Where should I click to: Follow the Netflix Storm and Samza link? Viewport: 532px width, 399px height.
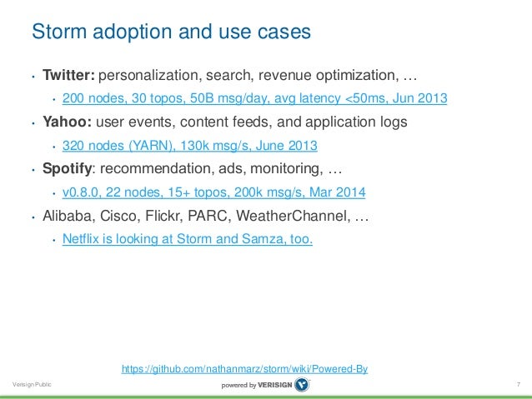[188, 239]
